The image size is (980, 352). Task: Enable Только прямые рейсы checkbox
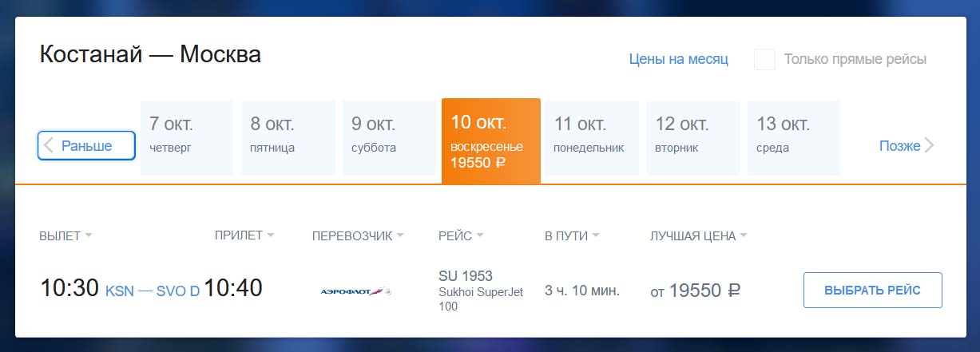(x=764, y=59)
